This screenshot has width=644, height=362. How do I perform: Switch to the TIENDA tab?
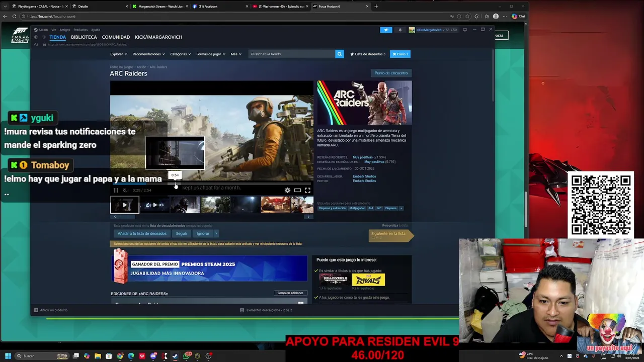58,37
